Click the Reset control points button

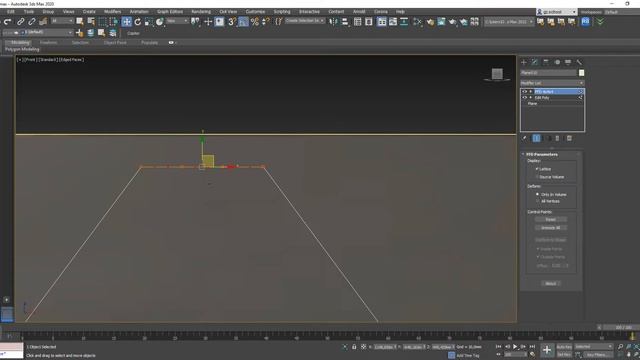click(x=551, y=220)
